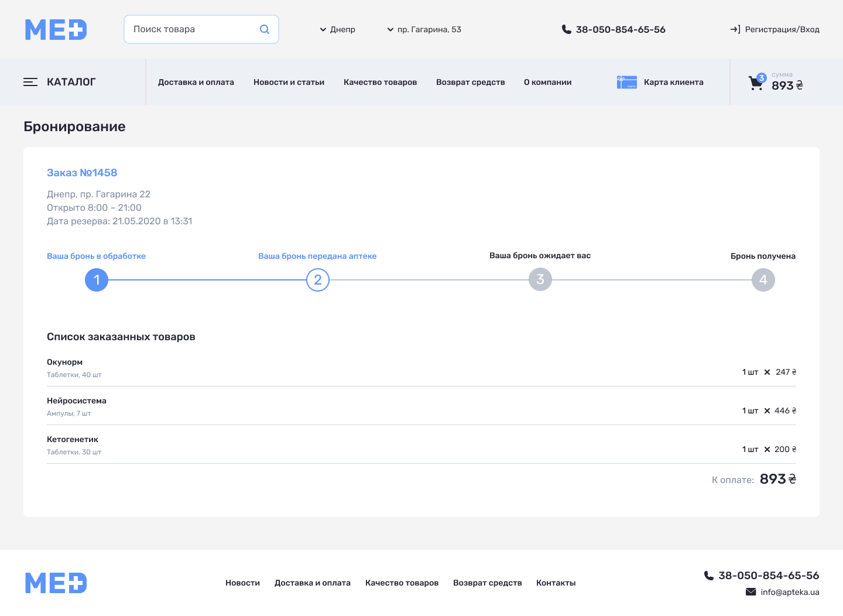Viewport: 843px width, 616px height.
Task: Click the MED logo in the footer
Action: pos(56,583)
